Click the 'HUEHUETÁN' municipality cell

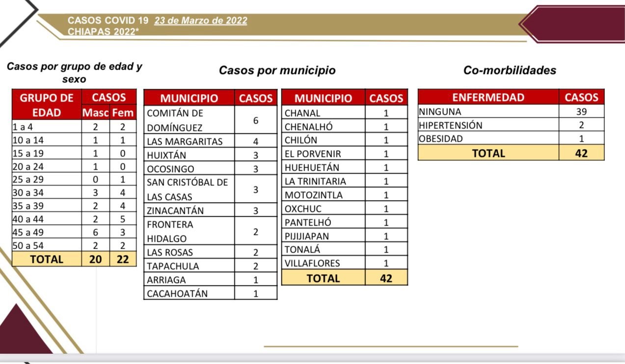tap(324, 168)
